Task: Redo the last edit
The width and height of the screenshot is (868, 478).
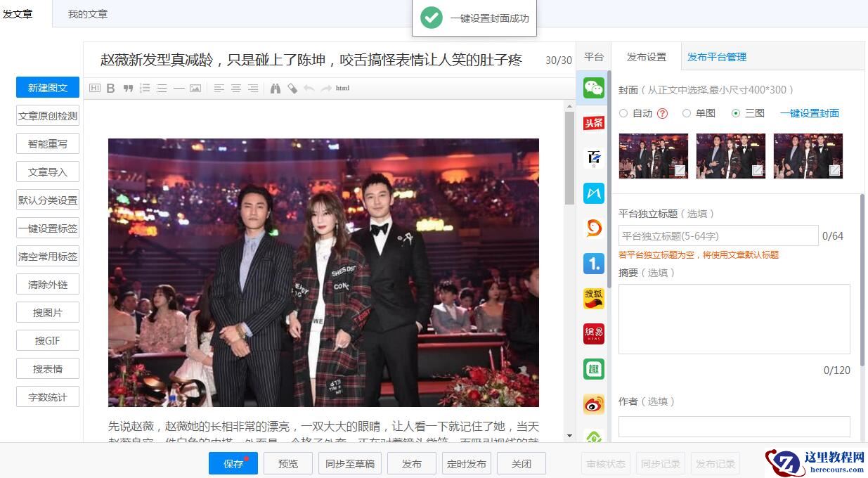Action: point(325,88)
